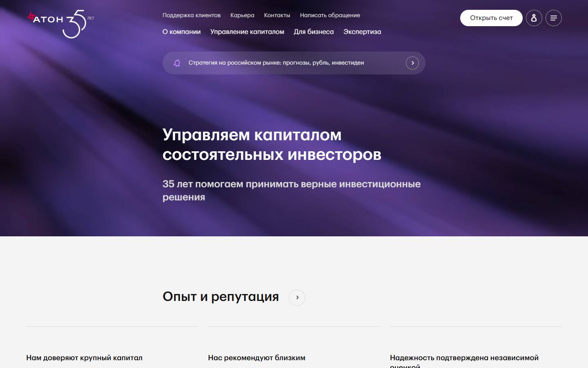This screenshot has height=368, width=588.
Task: Open the Контакты link
Action: coord(277,15)
